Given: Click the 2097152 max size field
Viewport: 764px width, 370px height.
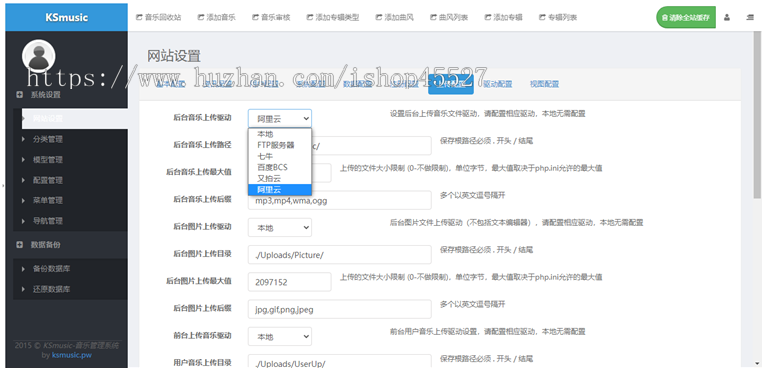Looking at the screenshot, I should click(289, 282).
